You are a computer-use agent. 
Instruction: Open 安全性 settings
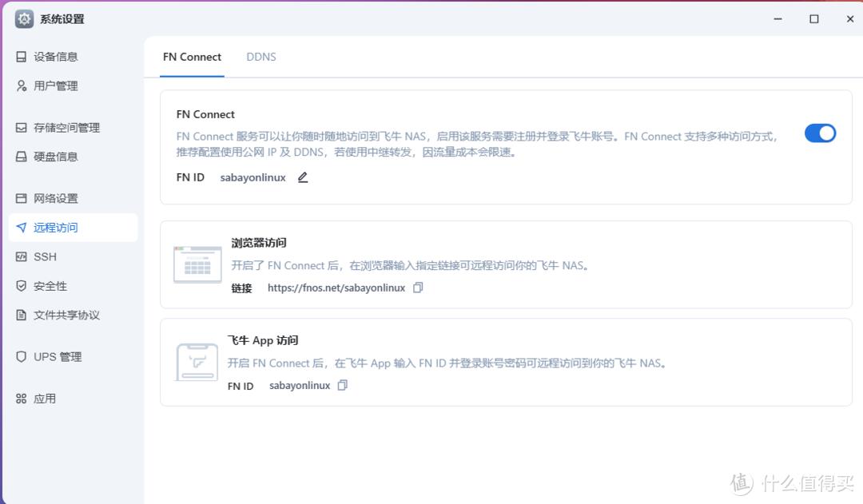(50, 286)
